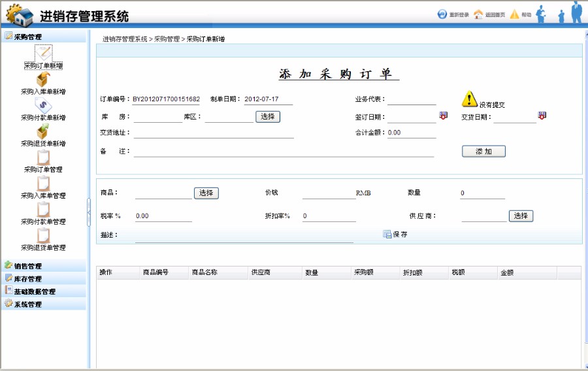Click the 库房 input field
The width and height of the screenshot is (588, 371).
157,118
